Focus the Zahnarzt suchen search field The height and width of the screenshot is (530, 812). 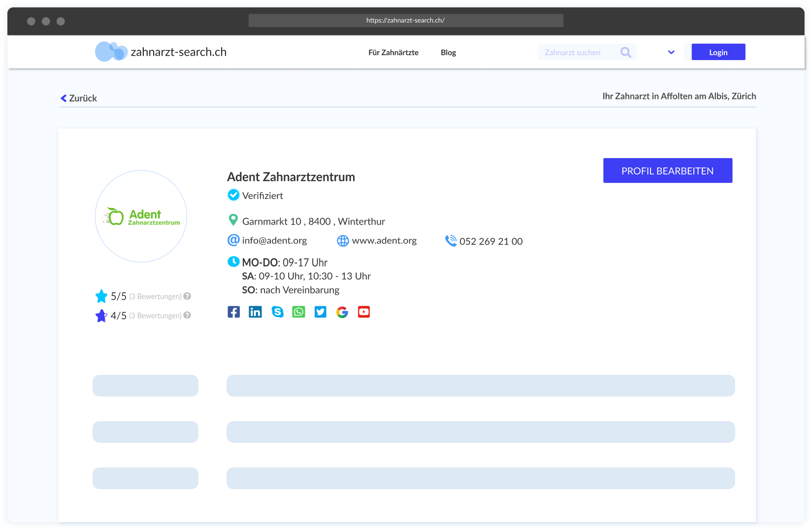(x=576, y=52)
